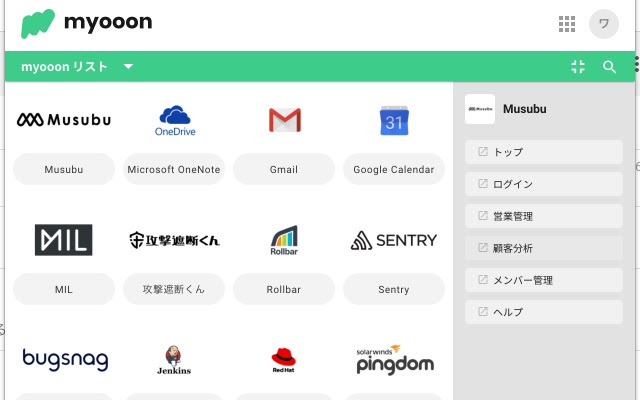The image size is (640, 400).
Task: Click the Sentry logo
Action: click(x=393, y=240)
